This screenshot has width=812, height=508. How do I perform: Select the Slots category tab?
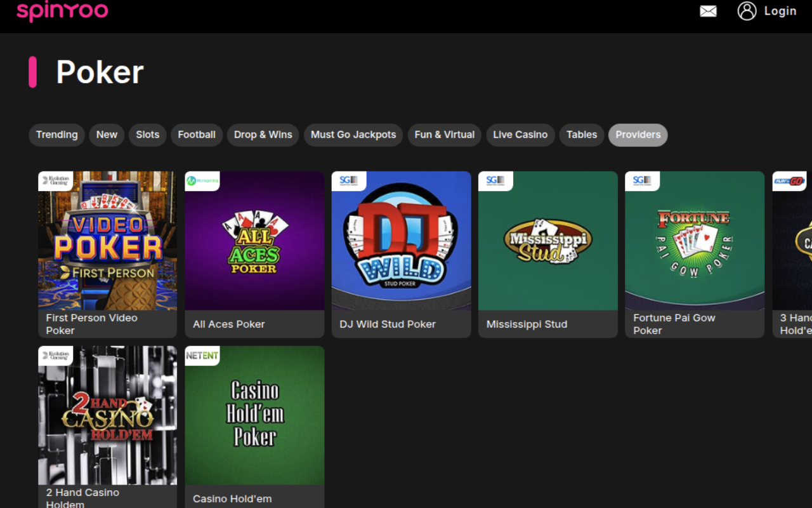148,135
